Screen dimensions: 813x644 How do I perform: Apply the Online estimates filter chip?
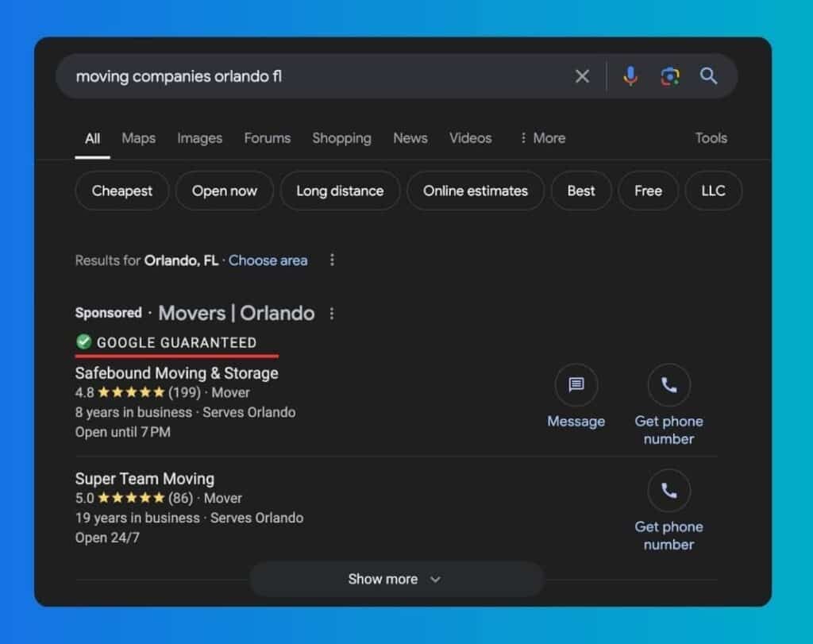(475, 191)
